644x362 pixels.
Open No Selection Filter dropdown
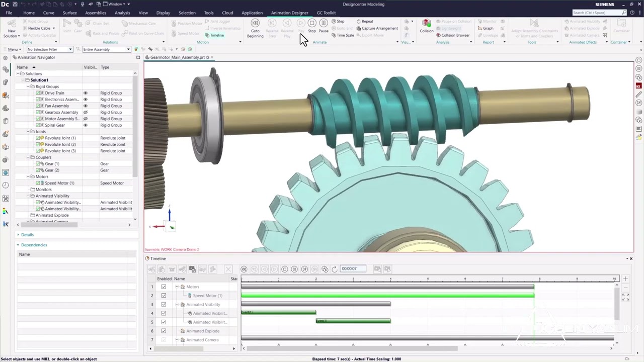pyautogui.click(x=50, y=49)
